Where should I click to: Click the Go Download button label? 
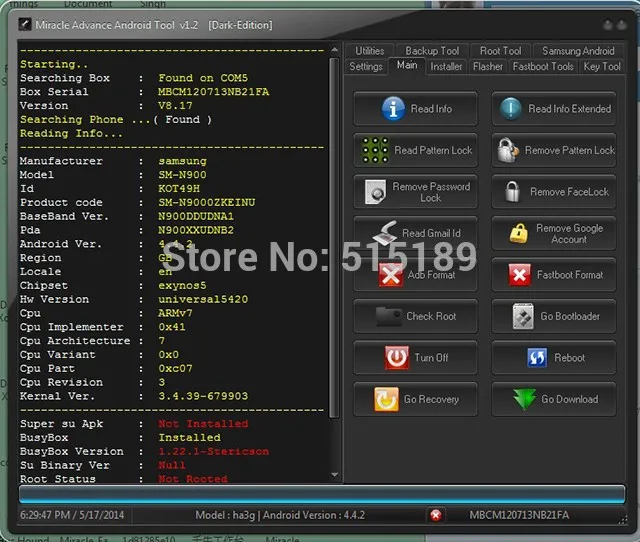(x=569, y=399)
